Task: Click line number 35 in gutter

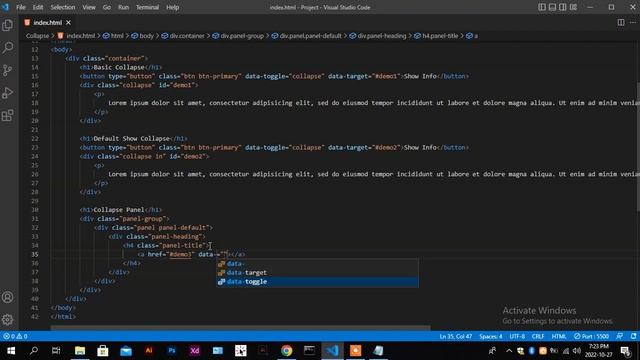Action: 35,254
